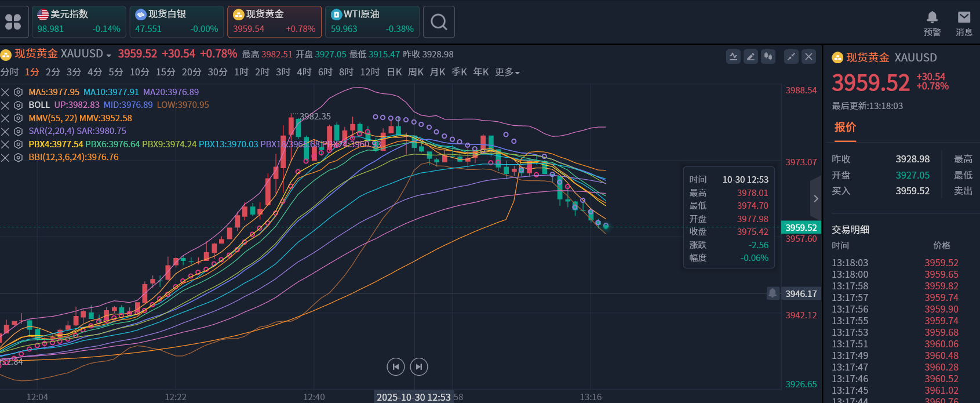Open the four-dot app grid menu
980x403 pixels.
coord(13,22)
